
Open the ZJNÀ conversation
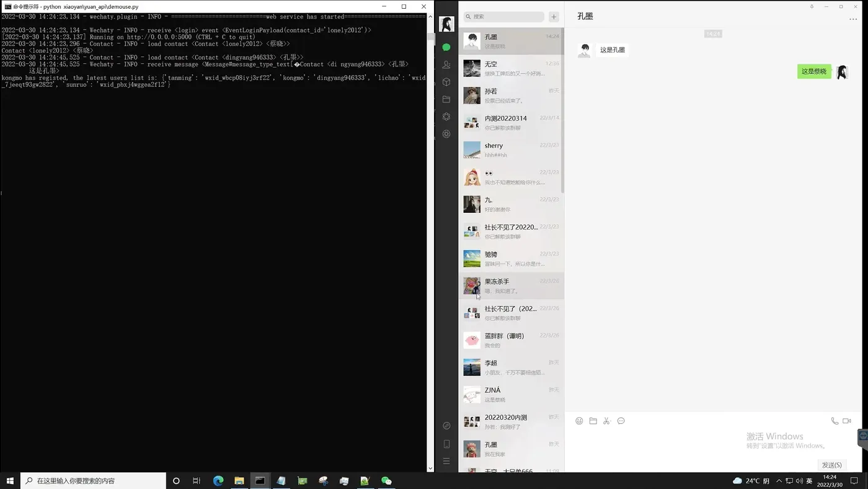[x=511, y=395]
